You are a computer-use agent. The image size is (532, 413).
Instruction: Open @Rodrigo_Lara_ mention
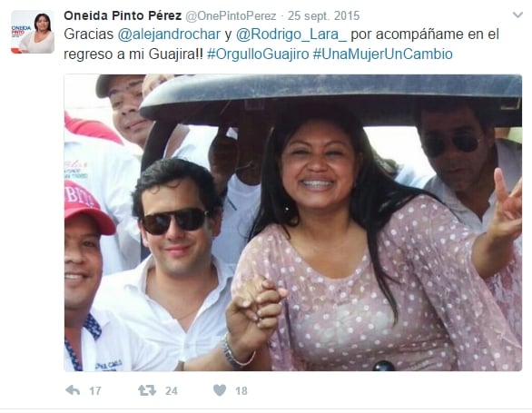coord(291,34)
